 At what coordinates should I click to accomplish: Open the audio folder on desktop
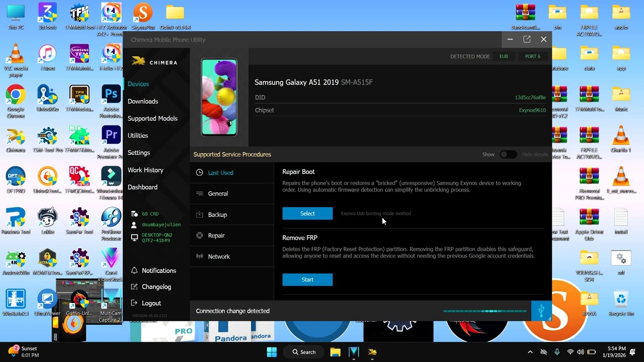621,17
